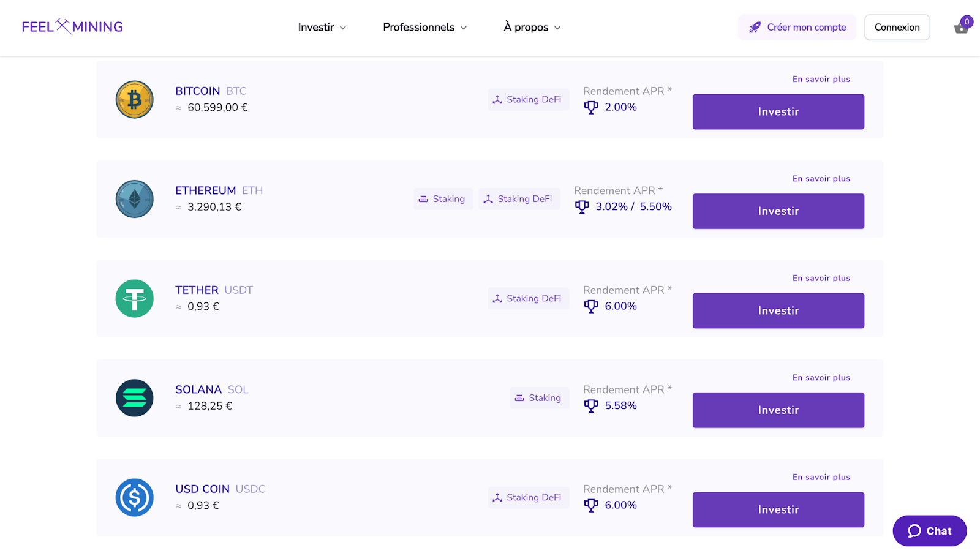Viewport: 980px width, 556px height.
Task: Click the Tether coin icon
Action: (135, 298)
